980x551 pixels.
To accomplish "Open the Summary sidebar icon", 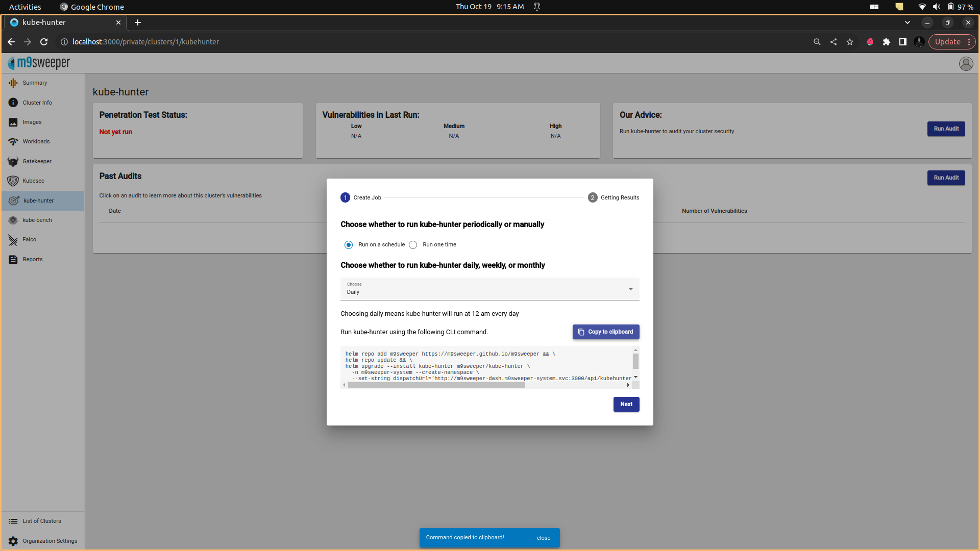I will 13,83.
